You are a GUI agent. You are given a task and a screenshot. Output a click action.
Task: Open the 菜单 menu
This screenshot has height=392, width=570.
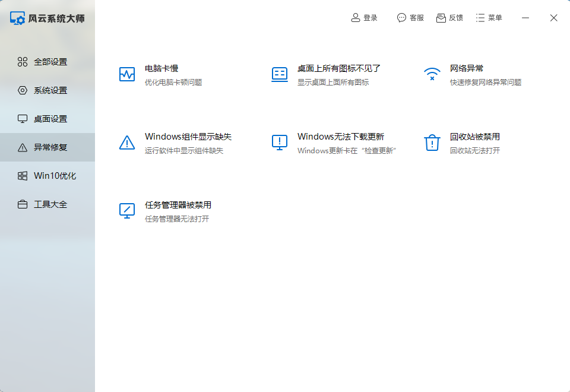pyautogui.click(x=489, y=18)
